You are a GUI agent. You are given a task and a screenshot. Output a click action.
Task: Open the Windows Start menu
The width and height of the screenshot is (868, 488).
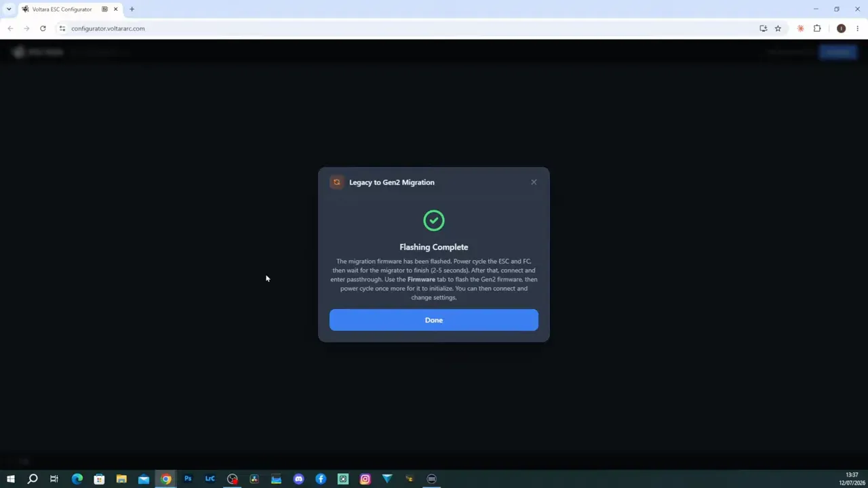coord(10,479)
